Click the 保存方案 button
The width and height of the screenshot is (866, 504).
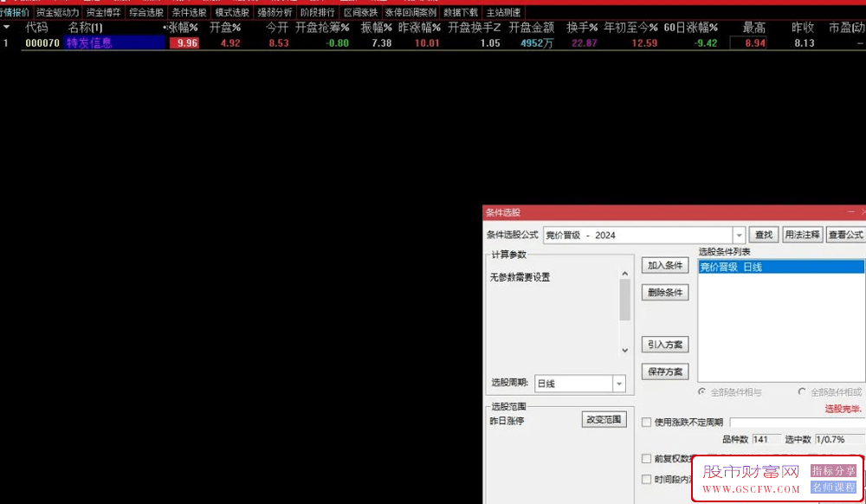[665, 372]
